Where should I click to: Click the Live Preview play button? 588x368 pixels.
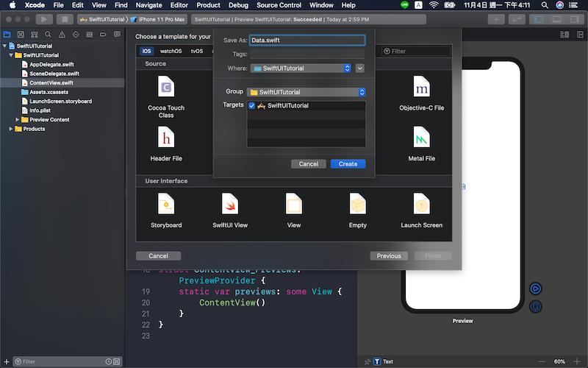[x=536, y=289]
